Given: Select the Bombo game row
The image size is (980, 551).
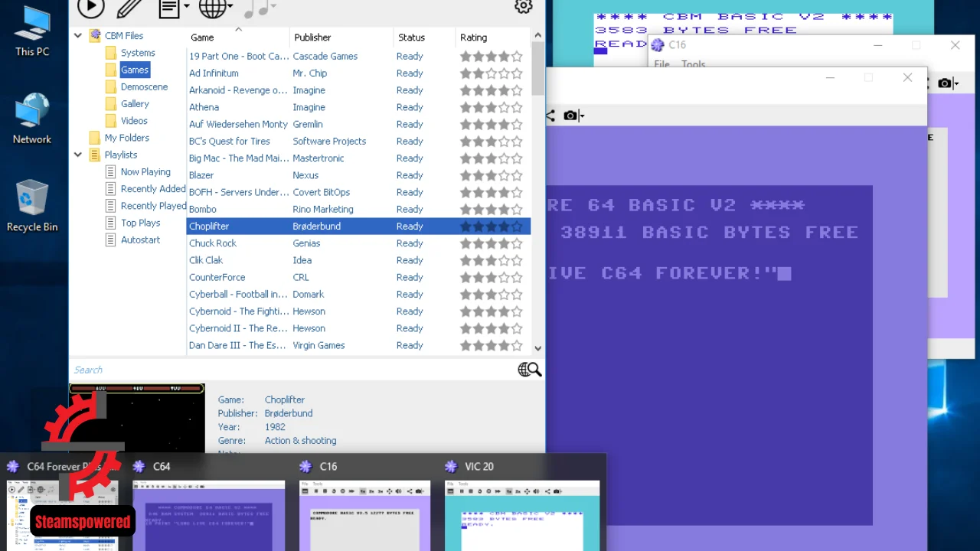Looking at the screenshot, I should tap(358, 209).
